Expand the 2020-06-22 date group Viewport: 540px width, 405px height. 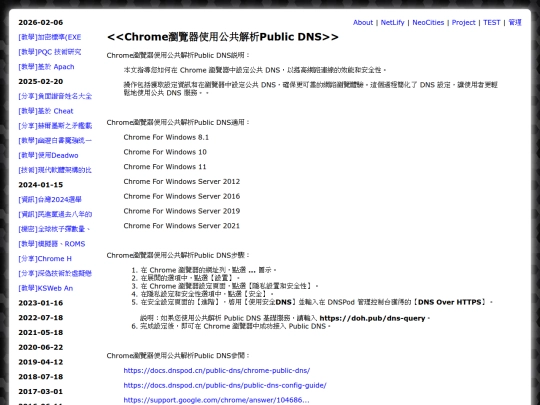pos(41,347)
